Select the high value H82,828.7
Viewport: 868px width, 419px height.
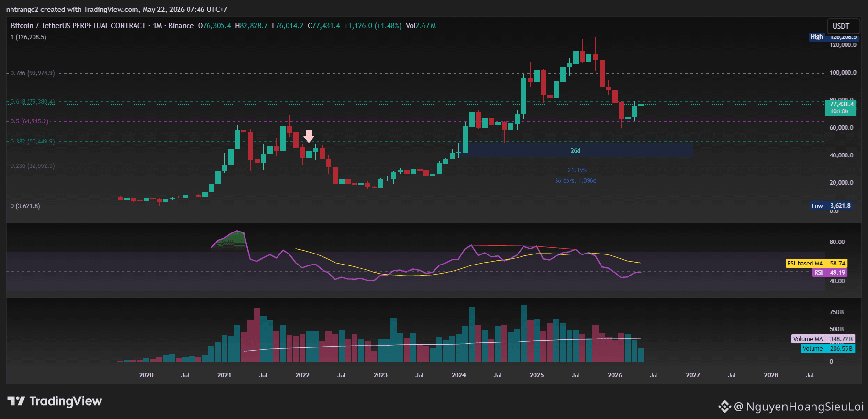pos(252,26)
